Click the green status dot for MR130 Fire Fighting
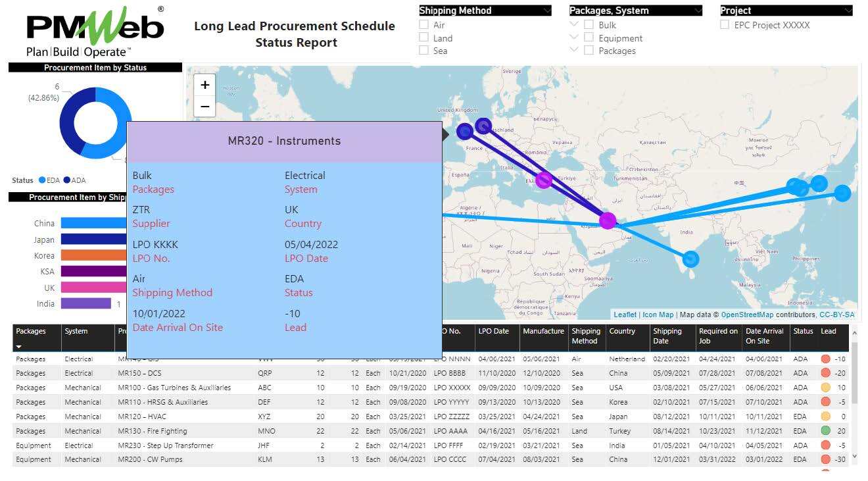 tap(825, 431)
